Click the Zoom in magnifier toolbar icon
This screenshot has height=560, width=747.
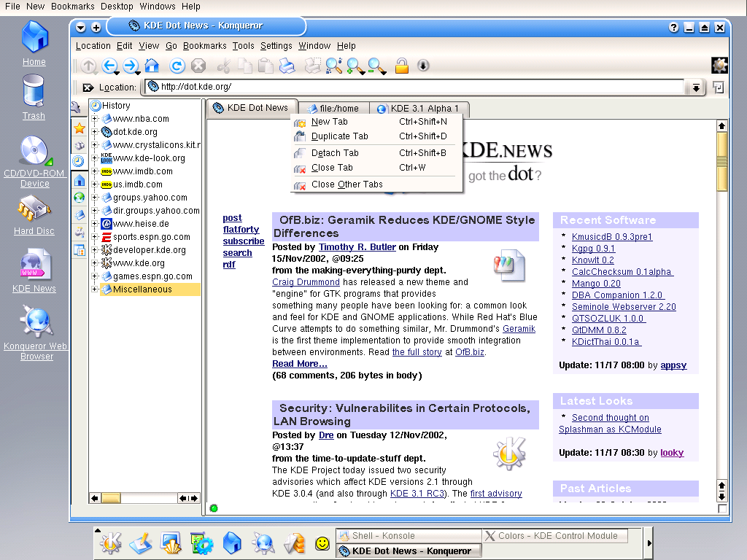(x=355, y=66)
